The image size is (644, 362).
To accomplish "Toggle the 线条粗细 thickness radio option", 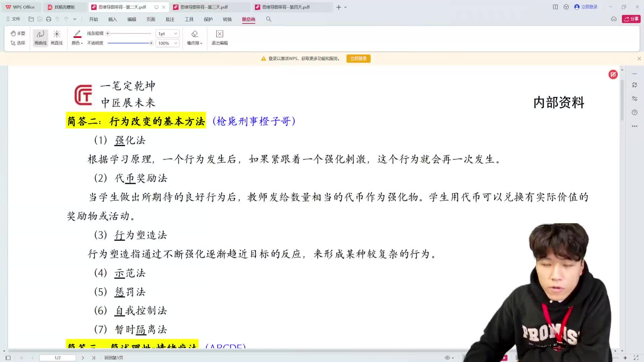I will pyautogui.click(x=108, y=33).
